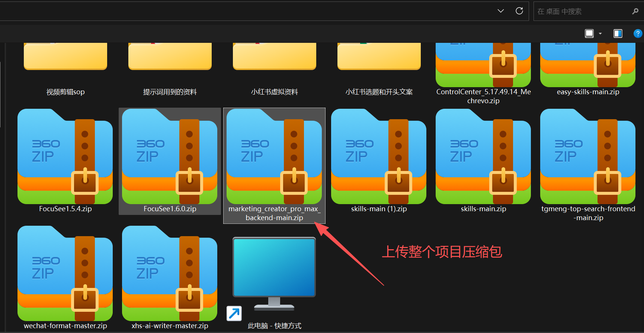644x333 pixels.
Task: Expand the address bar history dropdown
Action: coord(501,11)
